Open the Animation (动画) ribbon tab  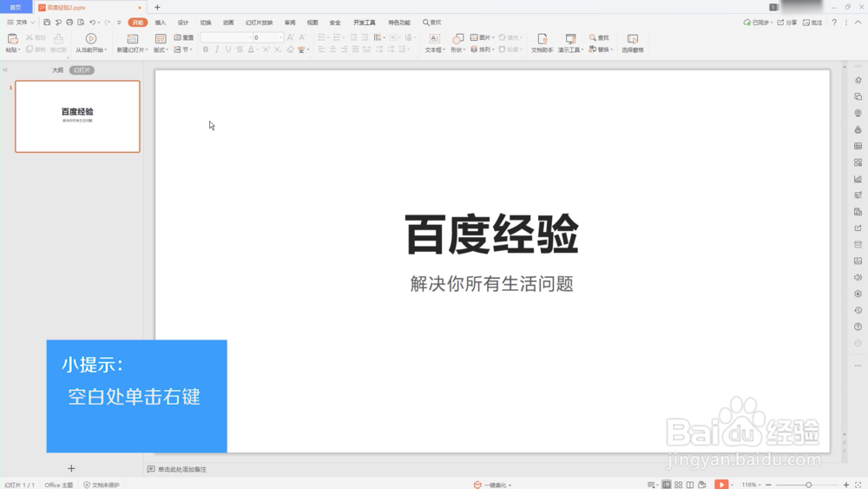coord(228,23)
